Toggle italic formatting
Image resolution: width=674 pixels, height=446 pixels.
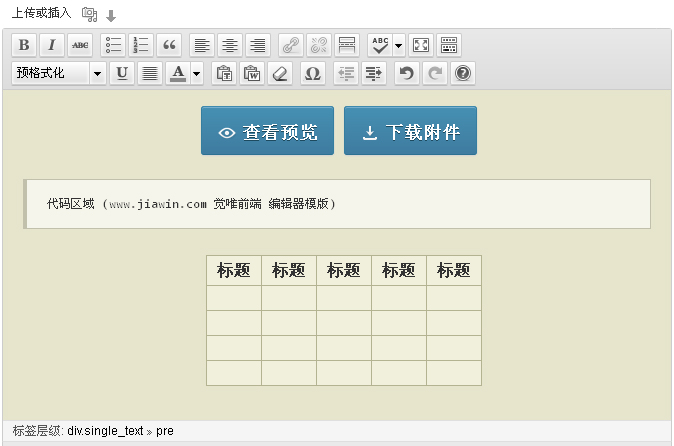[x=51, y=45]
